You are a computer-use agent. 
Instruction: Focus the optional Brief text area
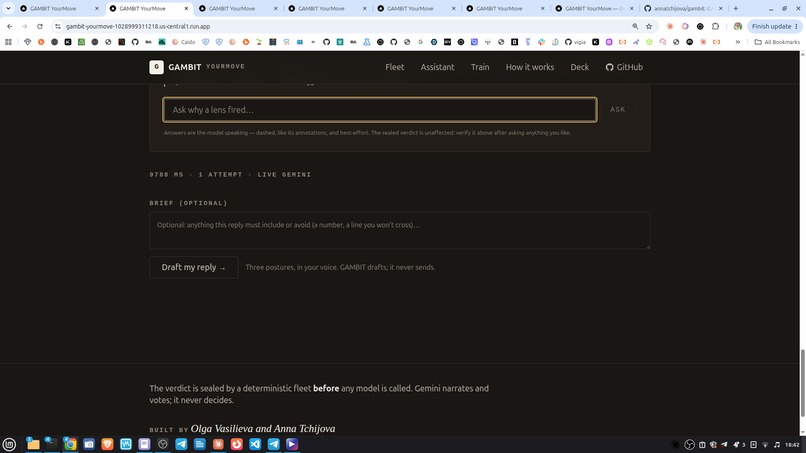pyautogui.click(x=399, y=230)
